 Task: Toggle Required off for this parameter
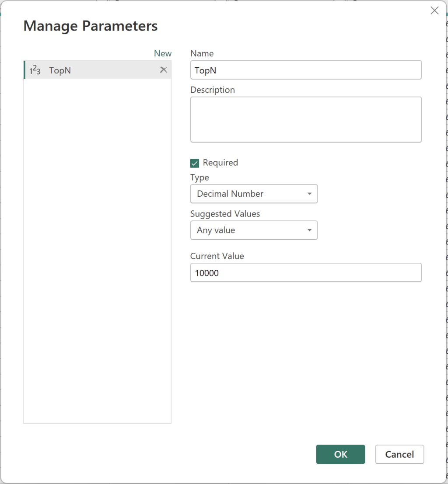click(x=194, y=163)
